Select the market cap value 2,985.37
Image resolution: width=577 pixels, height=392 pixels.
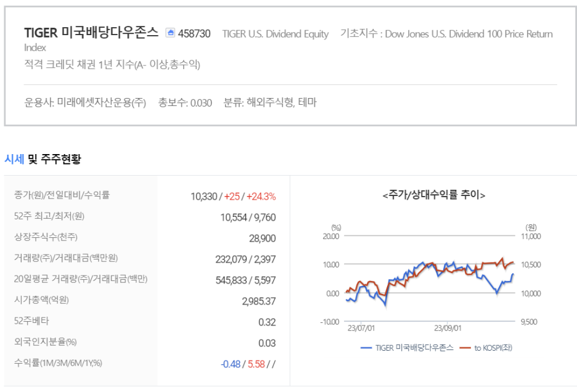[259, 301]
